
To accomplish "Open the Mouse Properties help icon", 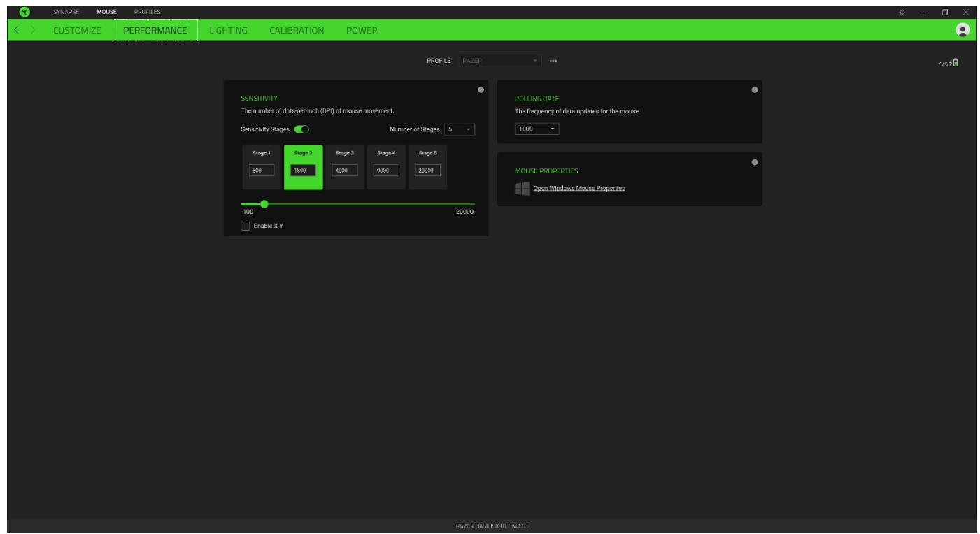I will coord(754,162).
